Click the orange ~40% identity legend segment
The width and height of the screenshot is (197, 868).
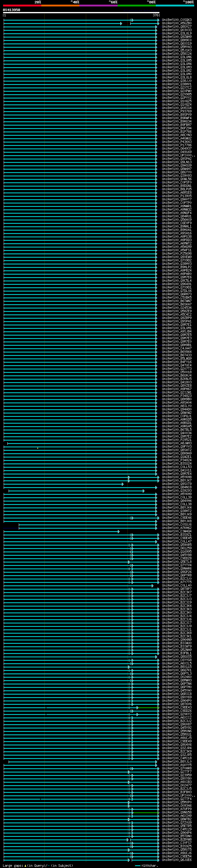pos(60,6)
